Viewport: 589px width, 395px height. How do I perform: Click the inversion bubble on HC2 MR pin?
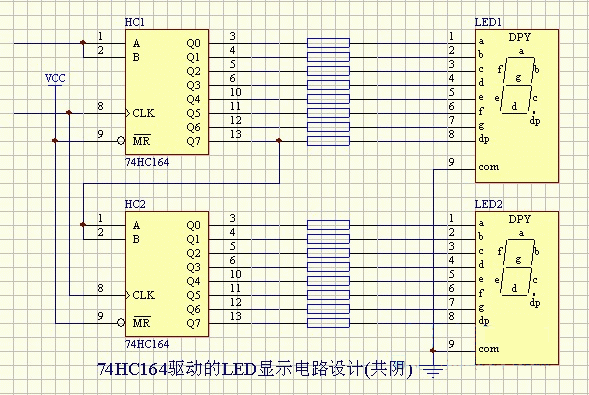coord(121,323)
